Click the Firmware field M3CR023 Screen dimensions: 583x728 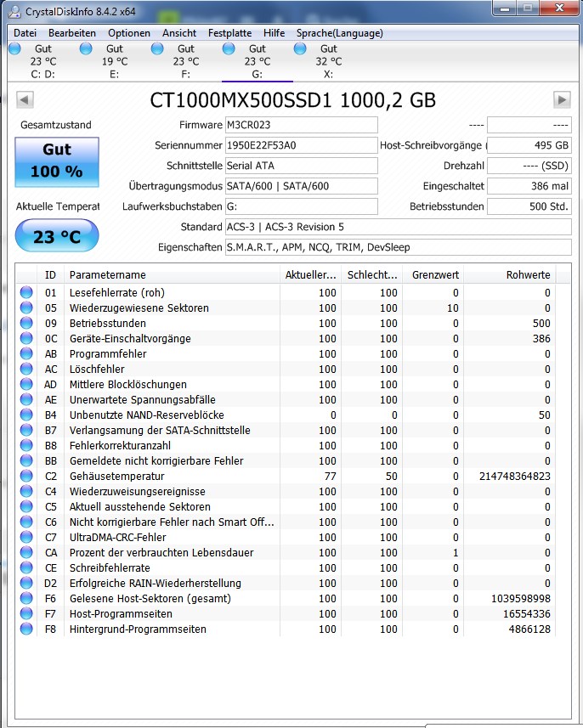pyautogui.click(x=302, y=125)
